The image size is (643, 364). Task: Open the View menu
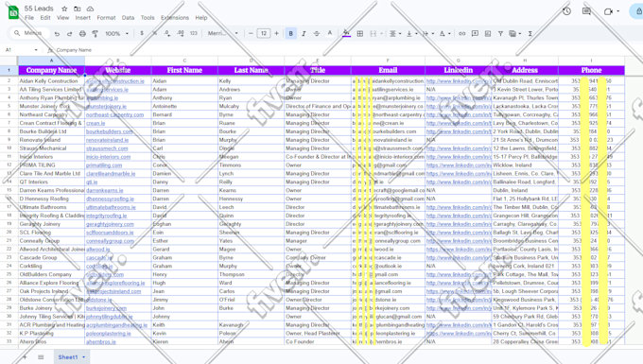(x=62, y=18)
